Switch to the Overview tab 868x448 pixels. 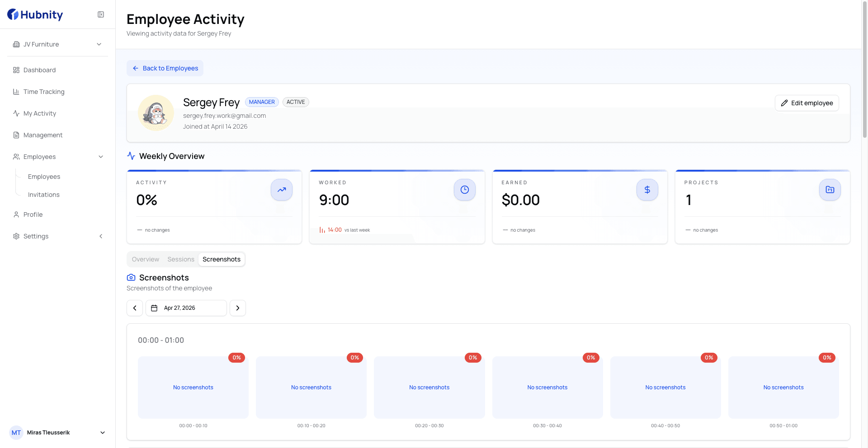pos(146,259)
